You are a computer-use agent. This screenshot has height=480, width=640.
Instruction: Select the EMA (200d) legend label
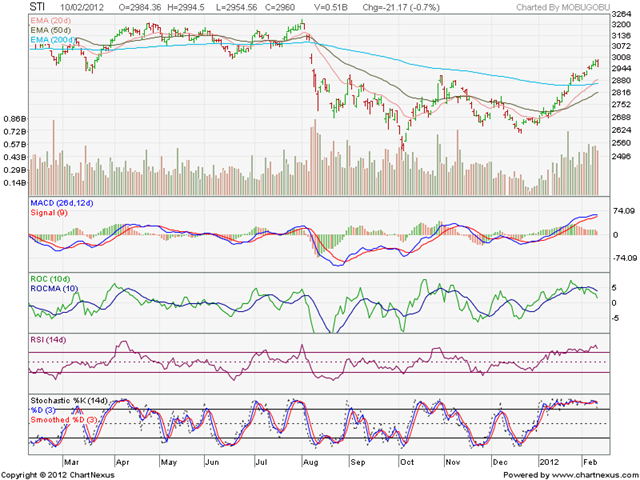[53, 40]
